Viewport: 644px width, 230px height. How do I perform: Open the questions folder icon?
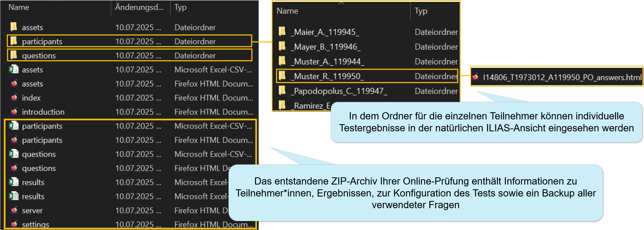pos(14,55)
